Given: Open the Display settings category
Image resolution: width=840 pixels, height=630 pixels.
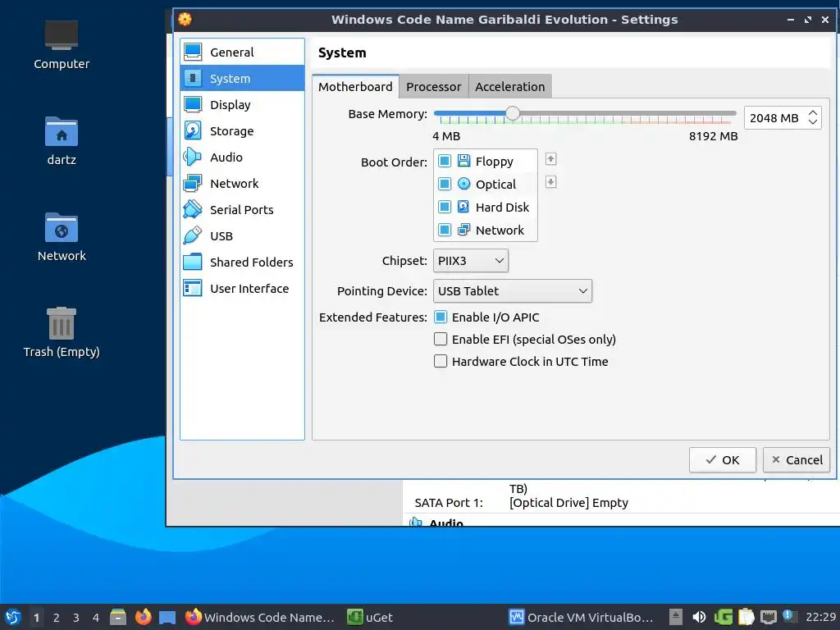Looking at the screenshot, I should pyautogui.click(x=242, y=104).
